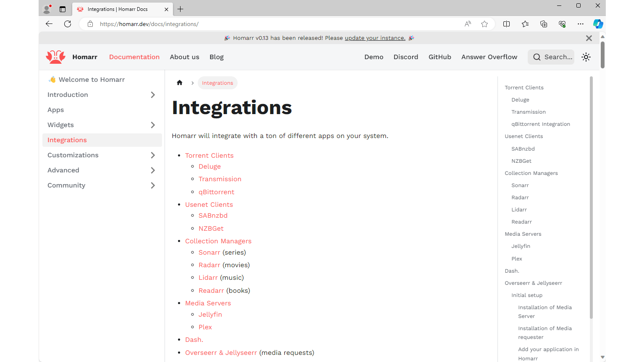Image resolution: width=644 pixels, height=362 pixels.
Task: Open the Dash. link in article
Action: 194,340
